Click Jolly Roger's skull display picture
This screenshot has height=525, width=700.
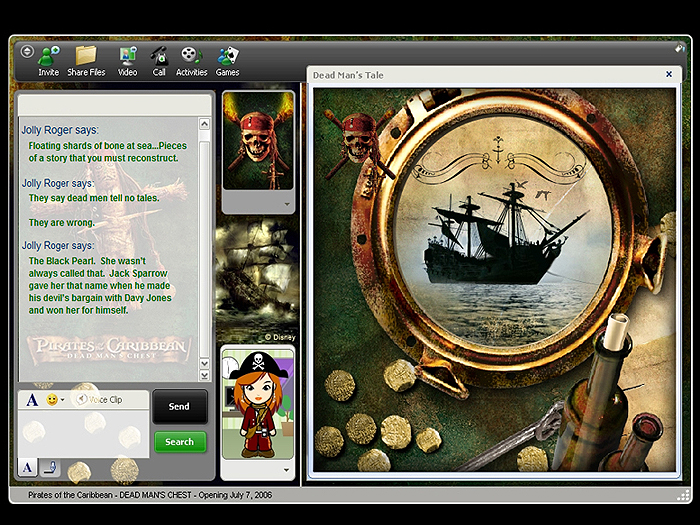point(258,141)
